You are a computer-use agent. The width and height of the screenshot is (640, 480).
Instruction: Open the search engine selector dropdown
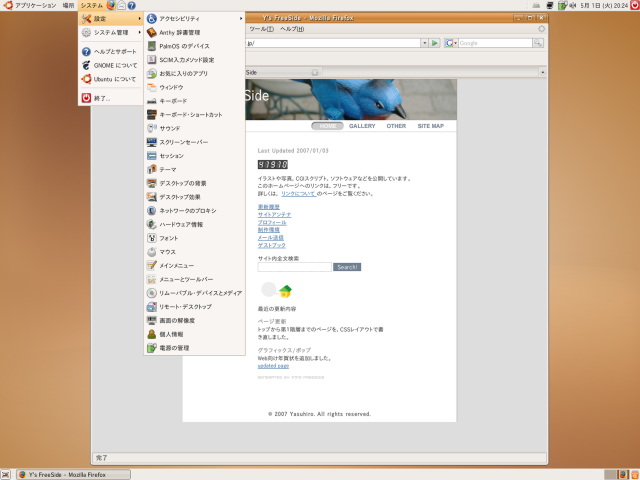tap(452, 43)
